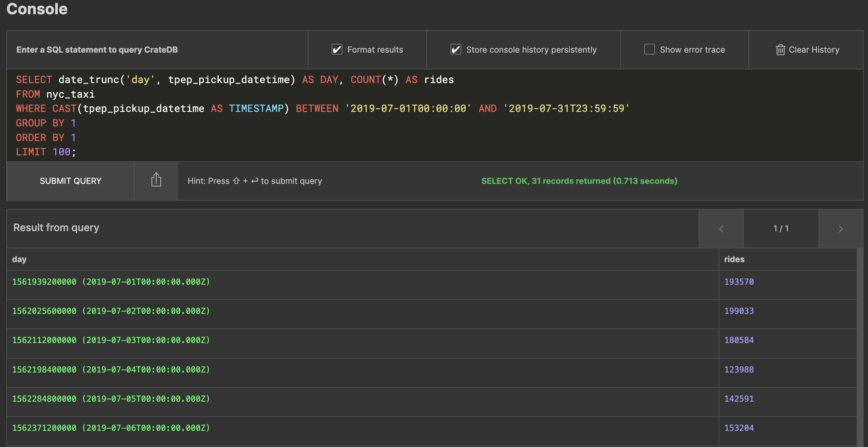Click the GROUP BY 1 line in the editor
Viewport: 868px width, 447px height.
point(46,123)
